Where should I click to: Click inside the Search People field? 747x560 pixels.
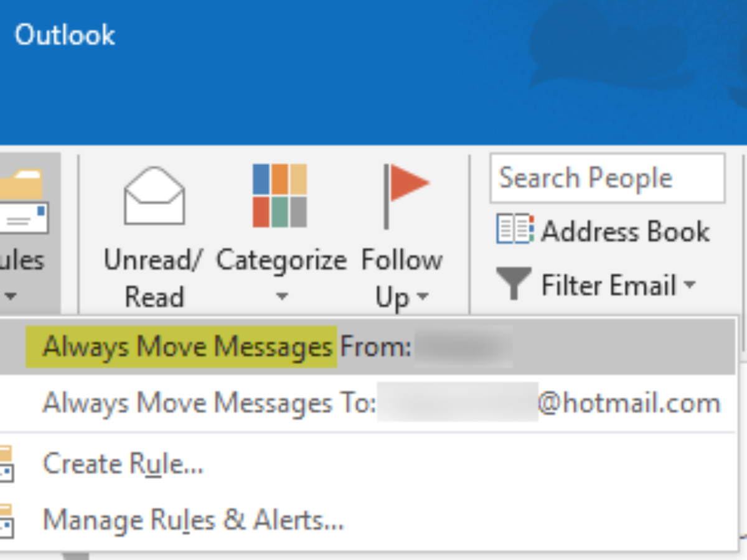coord(607,179)
